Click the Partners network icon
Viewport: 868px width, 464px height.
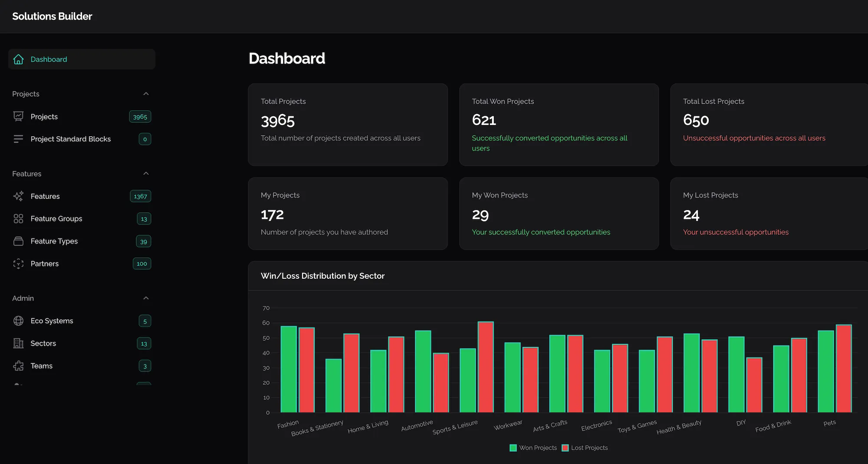pyautogui.click(x=18, y=263)
